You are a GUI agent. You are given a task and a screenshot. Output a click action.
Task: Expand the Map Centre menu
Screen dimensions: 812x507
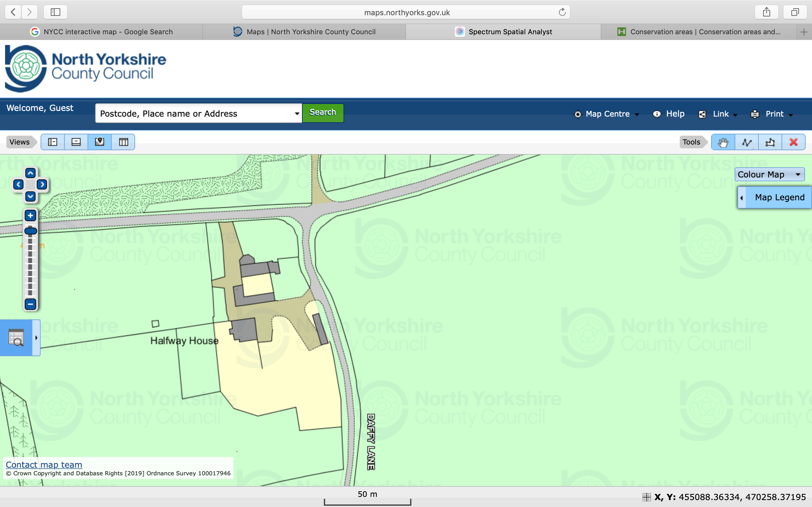(607, 114)
